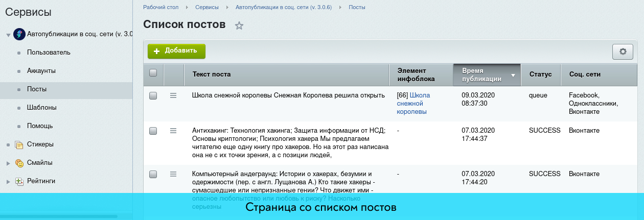
Task: Expand the Смайлы tree node
Action: click(8, 163)
